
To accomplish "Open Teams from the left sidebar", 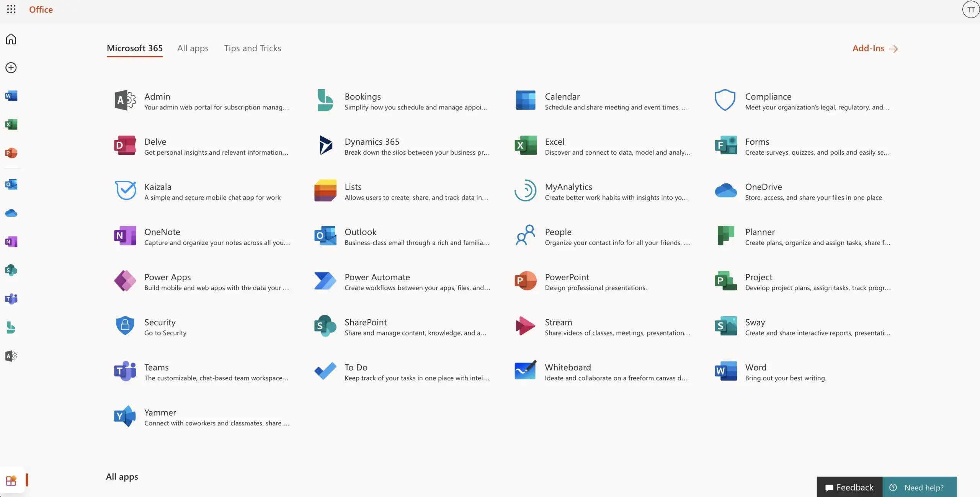I will click(x=11, y=299).
